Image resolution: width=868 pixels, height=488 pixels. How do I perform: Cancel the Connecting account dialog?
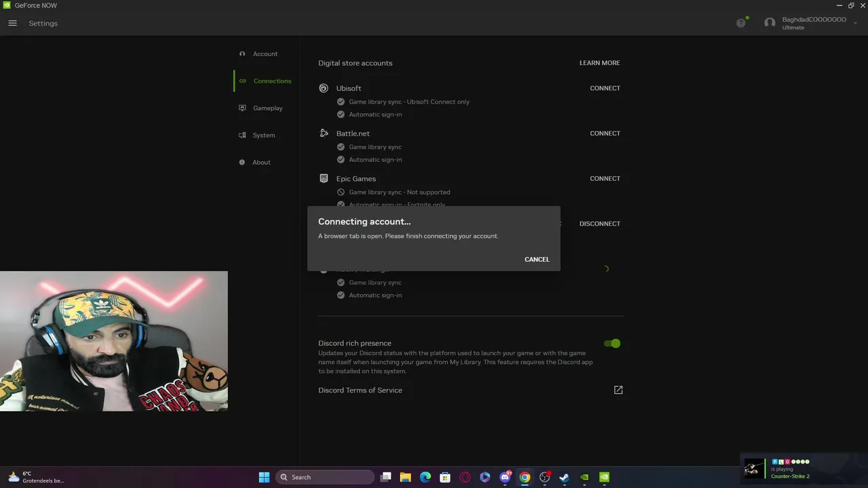point(537,260)
